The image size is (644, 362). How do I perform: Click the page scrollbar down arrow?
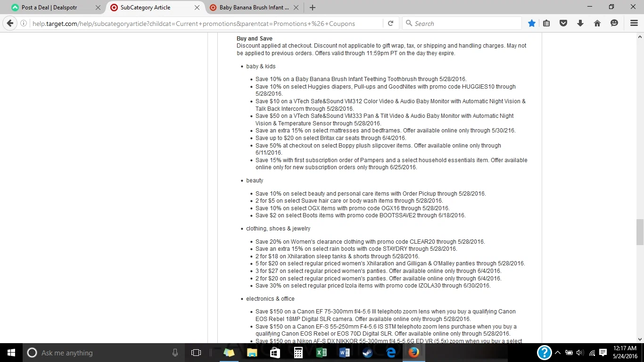point(640,339)
